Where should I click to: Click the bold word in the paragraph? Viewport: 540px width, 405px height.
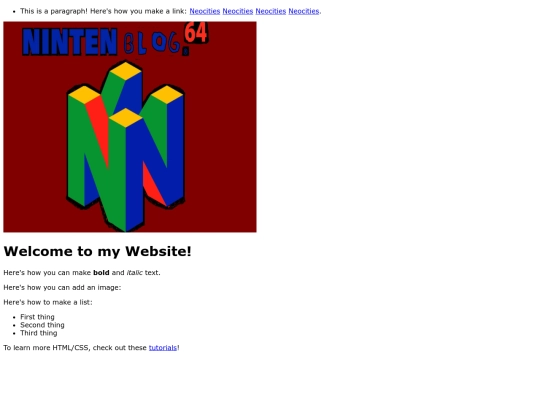101,272
